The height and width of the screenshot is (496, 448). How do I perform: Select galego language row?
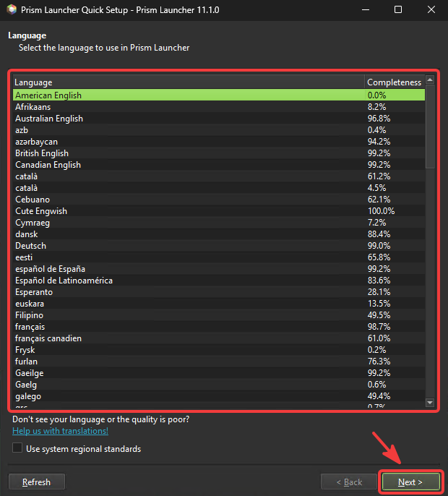coord(219,396)
